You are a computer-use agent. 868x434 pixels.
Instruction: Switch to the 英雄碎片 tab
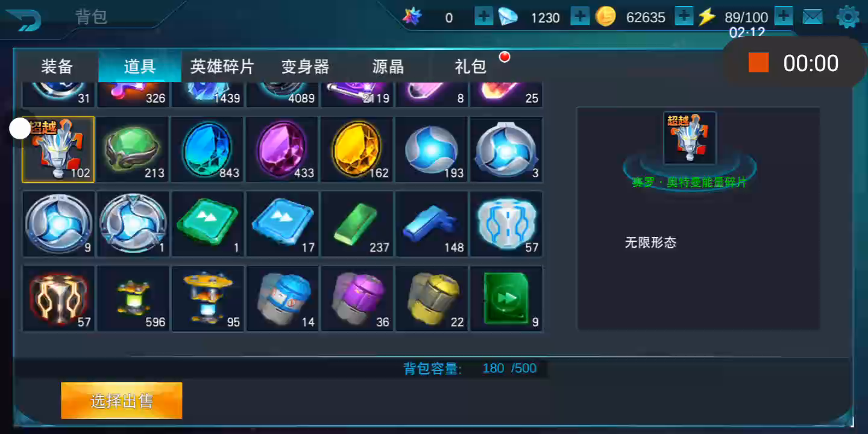tap(222, 66)
